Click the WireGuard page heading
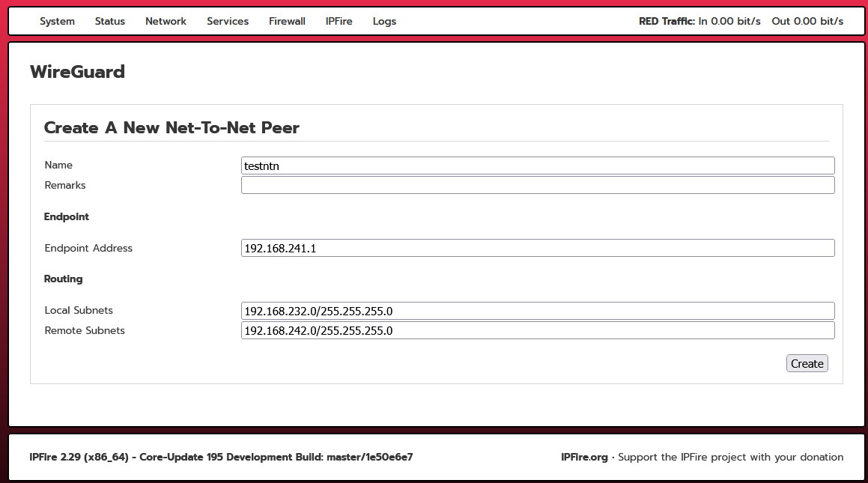The width and height of the screenshot is (868, 483). [x=77, y=71]
